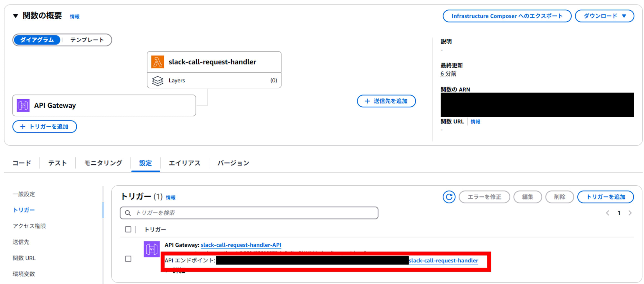Click the エラーを修正 button
The width and height of the screenshot is (644, 284).
[x=484, y=197]
